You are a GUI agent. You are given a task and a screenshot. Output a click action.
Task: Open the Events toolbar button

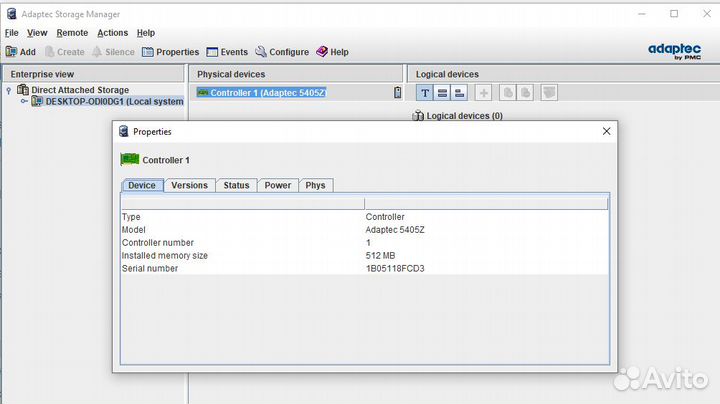click(x=227, y=52)
